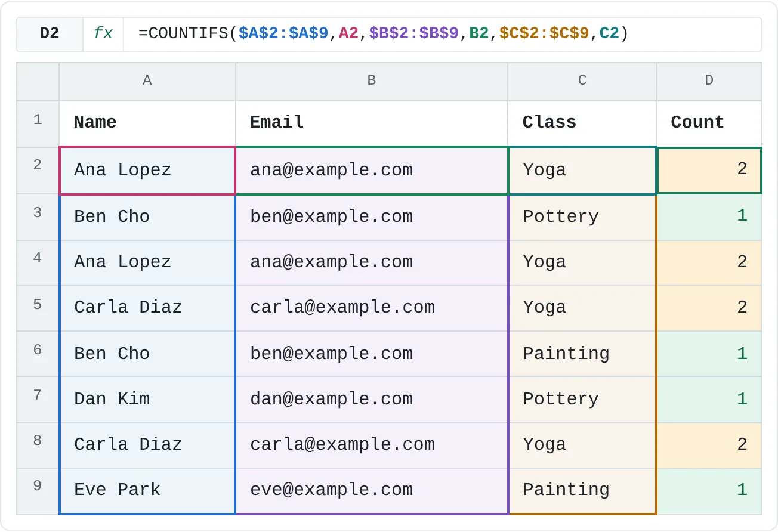
Task: Select row 5 by its row number
Action: point(38,308)
